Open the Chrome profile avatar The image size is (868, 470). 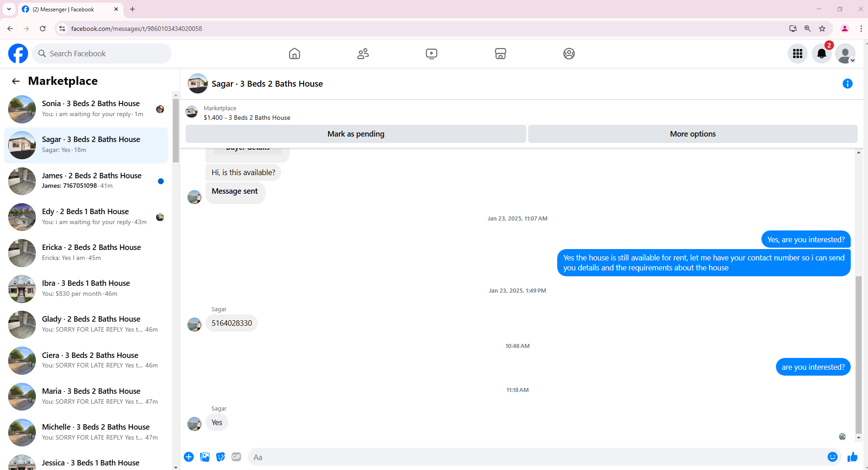(845, 29)
